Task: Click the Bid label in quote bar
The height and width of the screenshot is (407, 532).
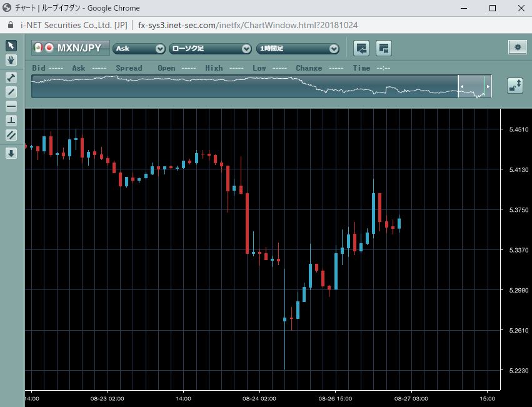Action: click(x=39, y=68)
